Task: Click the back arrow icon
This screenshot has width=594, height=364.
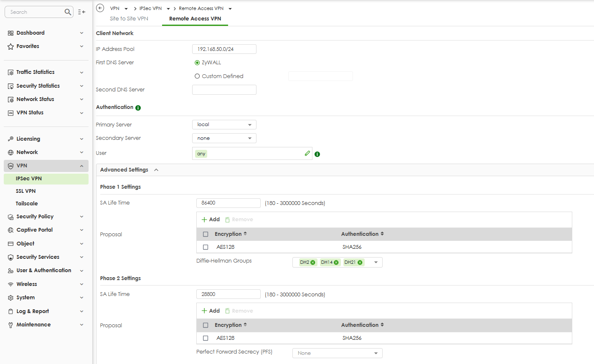Action: [x=100, y=8]
